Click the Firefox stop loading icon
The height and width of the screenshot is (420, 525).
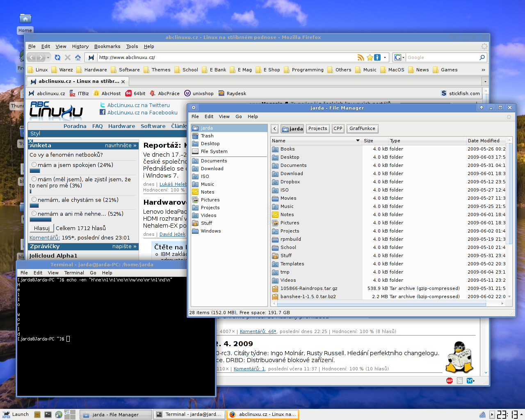click(68, 57)
